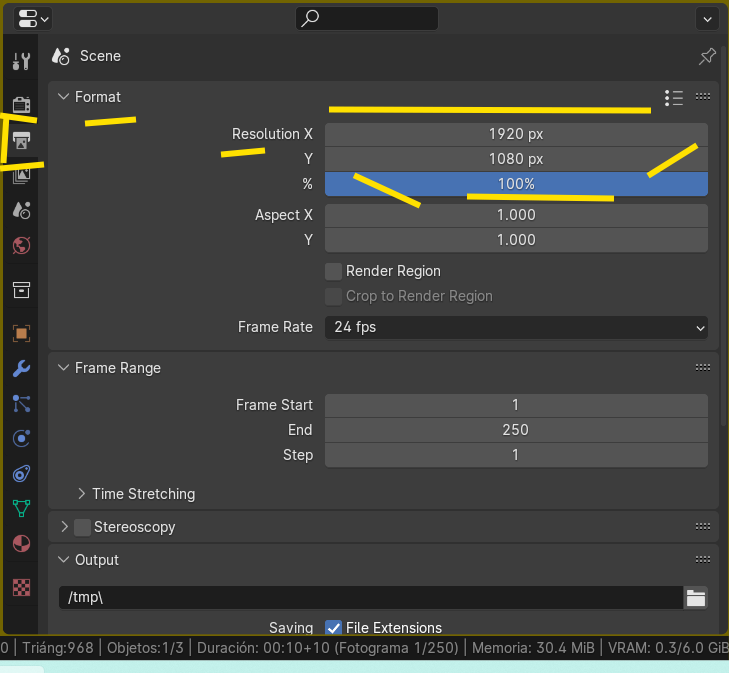The image size is (729, 673).
Task: Open the Modifiers wrench tab
Action: (21, 369)
